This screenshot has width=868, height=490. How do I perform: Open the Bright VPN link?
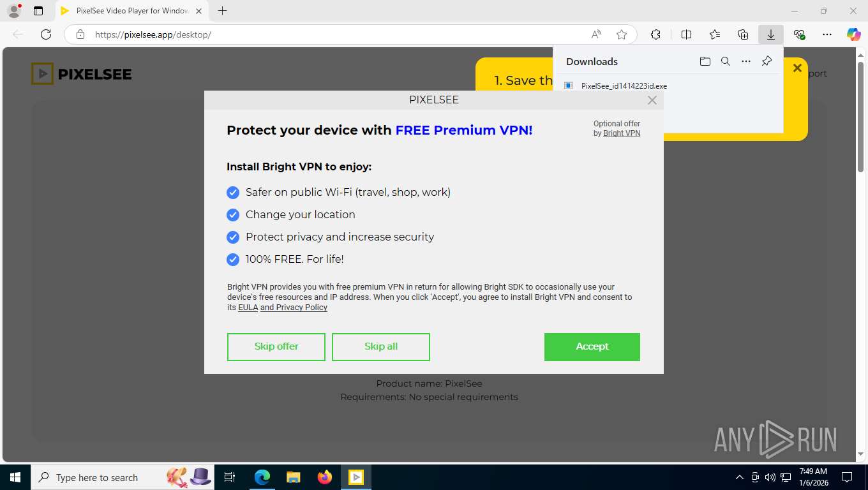pos(622,133)
